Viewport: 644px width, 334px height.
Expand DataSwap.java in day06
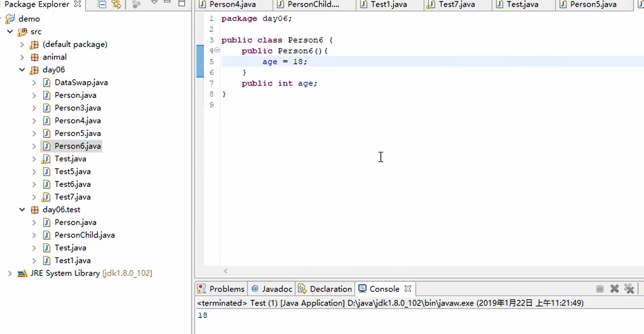[34, 83]
